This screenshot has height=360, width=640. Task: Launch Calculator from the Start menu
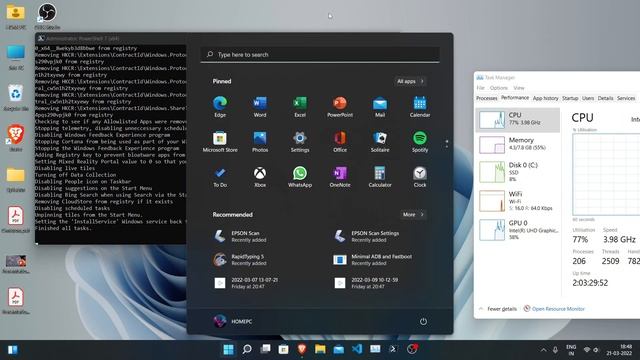pos(380,177)
